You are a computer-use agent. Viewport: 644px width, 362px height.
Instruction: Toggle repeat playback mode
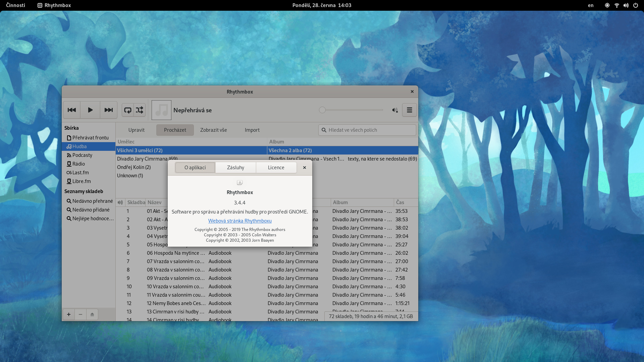pyautogui.click(x=128, y=110)
